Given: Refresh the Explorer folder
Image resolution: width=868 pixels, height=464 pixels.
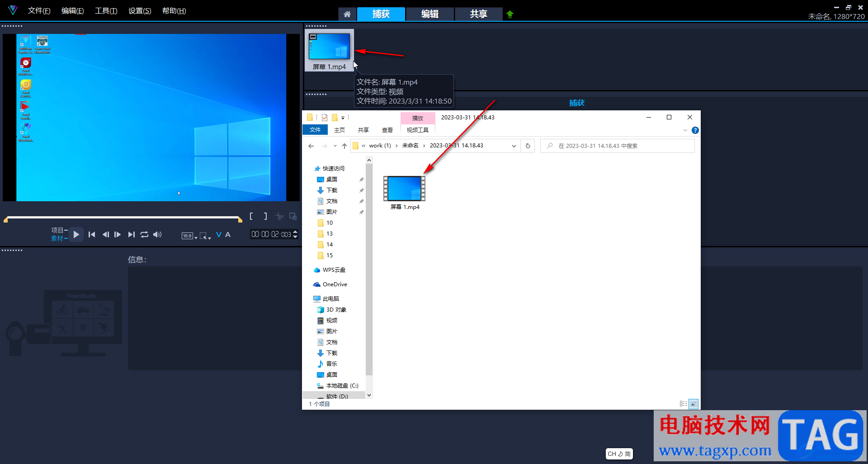Looking at the screenshot, I should pyautogui.click(x=528, y=146).
